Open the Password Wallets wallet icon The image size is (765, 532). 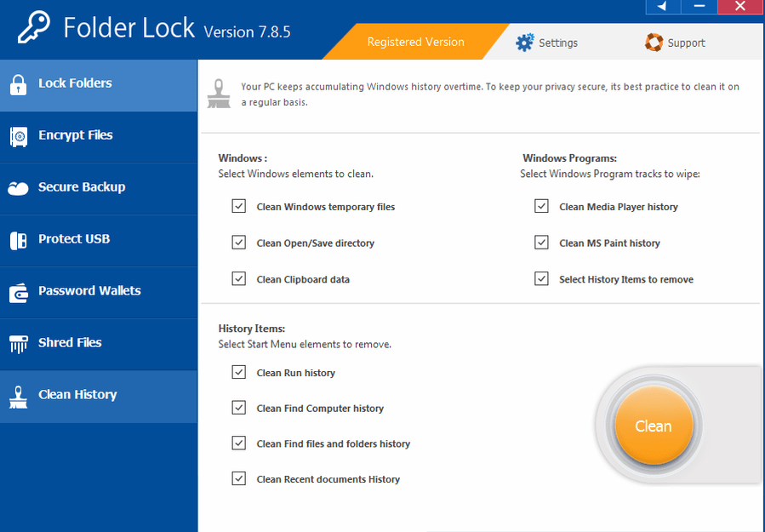point(18,292)
